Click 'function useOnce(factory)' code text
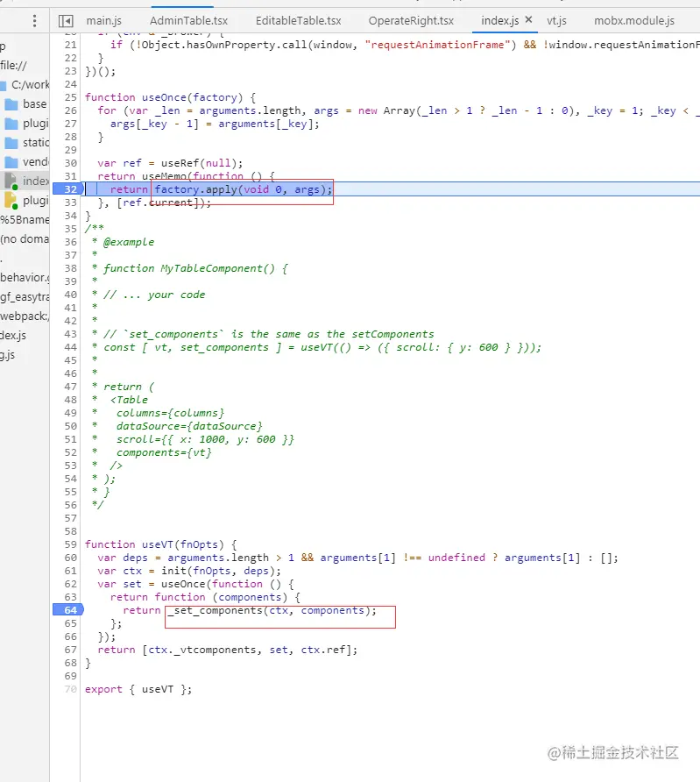The height and width of the screenshot is (782, 700). (x=164, y=97)
